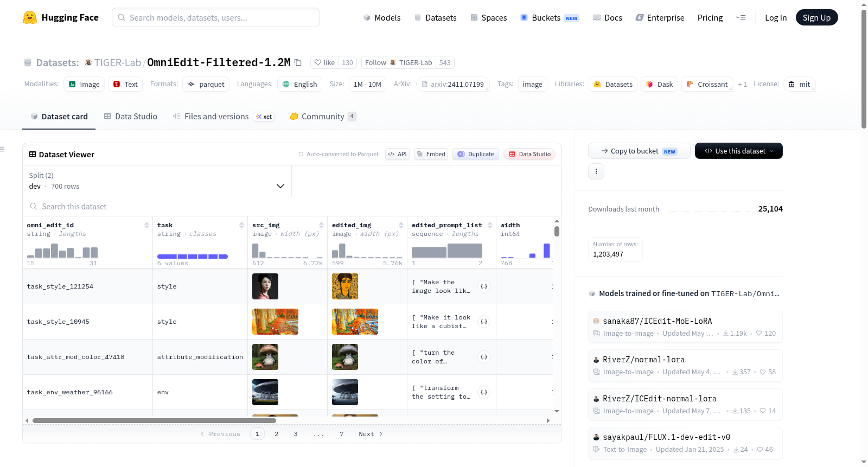868x467 pixels.
Task: Click the Dataset Viewer table icon
Action: click(x=33, y=154)
